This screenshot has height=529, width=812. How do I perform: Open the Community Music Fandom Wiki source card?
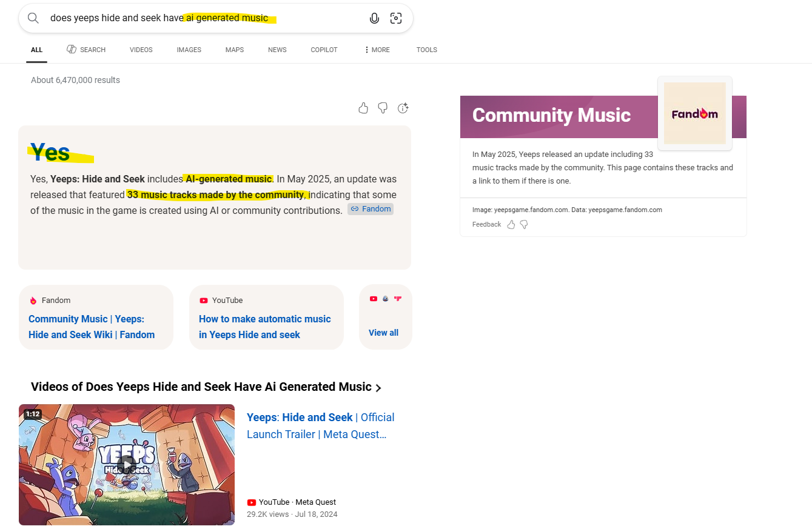coord(96,318)
